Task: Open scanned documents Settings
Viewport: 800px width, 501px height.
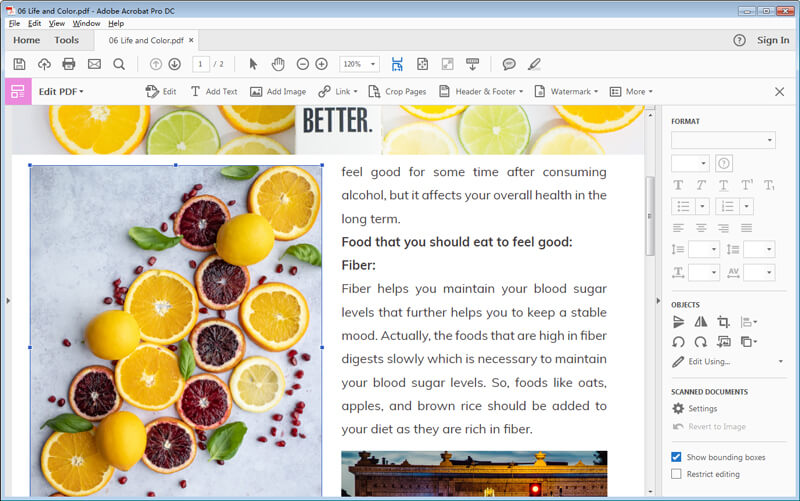Action: coord(694,409)
